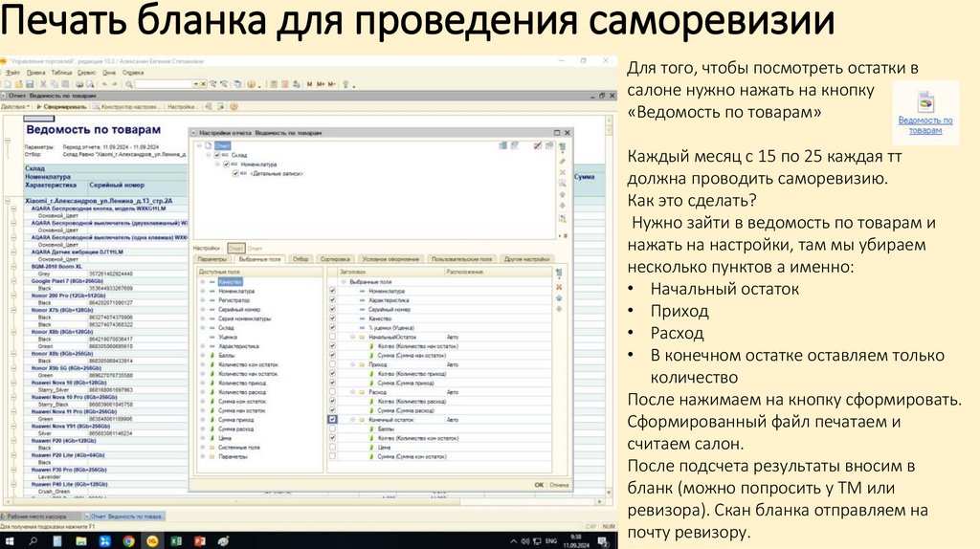This screenshot has height=549, width=980.
Task: Click the report horizontal scrollbar
Action: tap(302, 501)
